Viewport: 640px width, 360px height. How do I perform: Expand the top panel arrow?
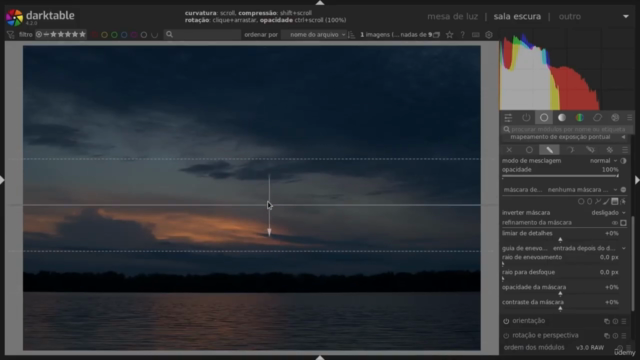point(320,2)
